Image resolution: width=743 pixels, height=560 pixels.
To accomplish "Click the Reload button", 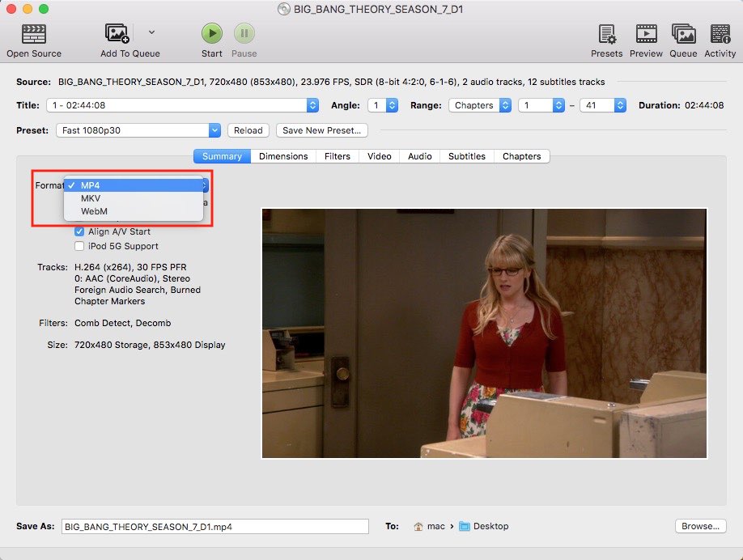I will pyautogui.click(x=248, y=130).
